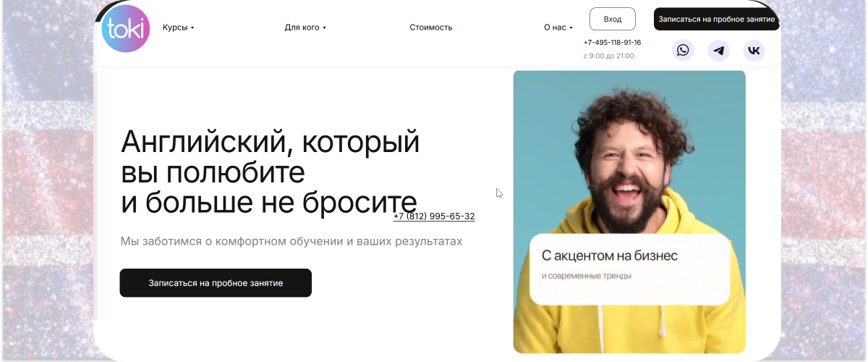Expand the О нас dropdown
The height and width of the screenshot is (362, 868).
558,28
